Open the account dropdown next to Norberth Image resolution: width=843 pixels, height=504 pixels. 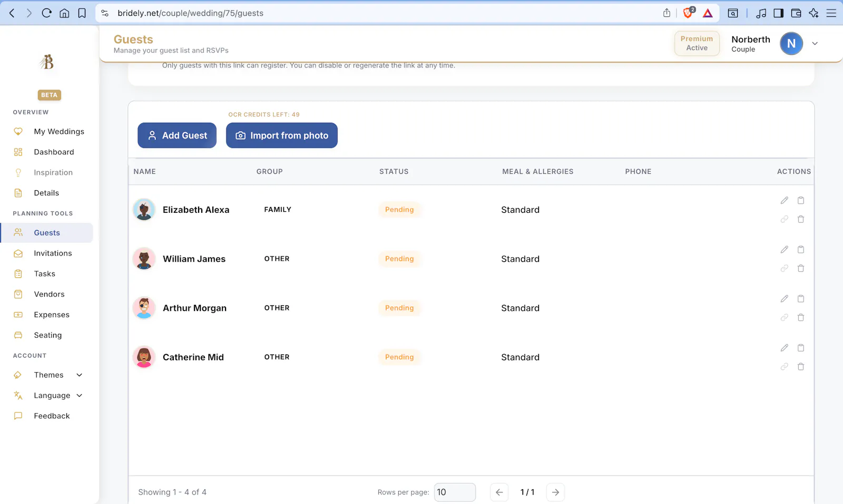click(815, 44)
